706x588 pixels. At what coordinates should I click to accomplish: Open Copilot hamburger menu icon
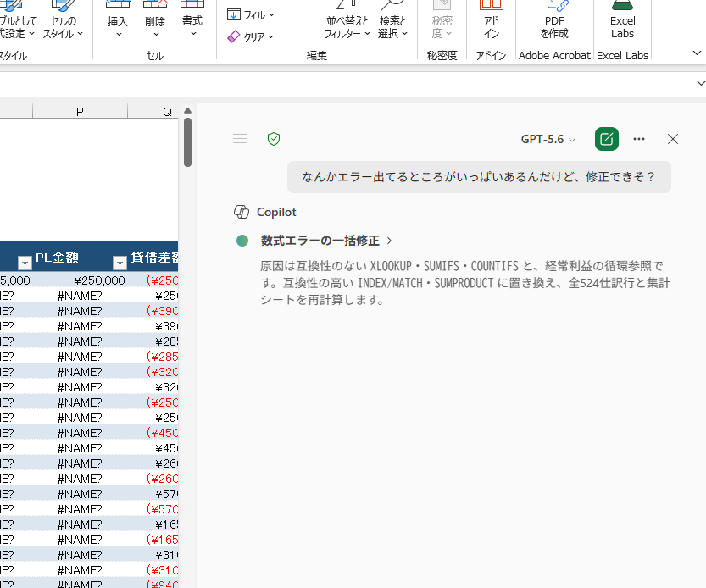tap(240, 139)
